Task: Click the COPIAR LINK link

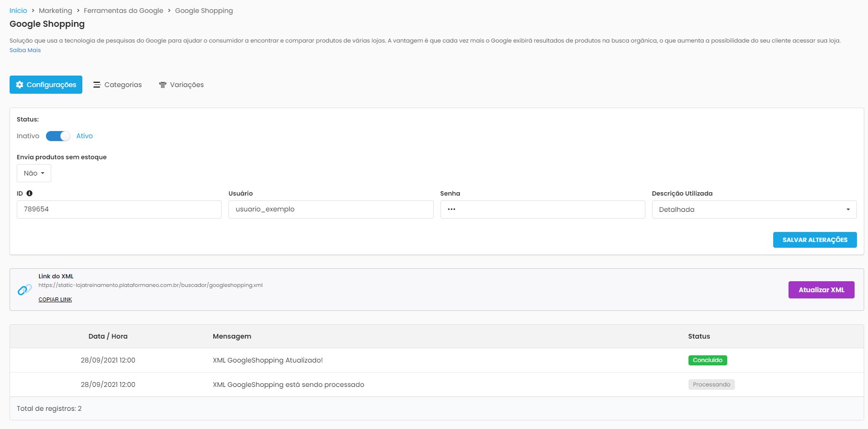Action: (x=55, y=299)
